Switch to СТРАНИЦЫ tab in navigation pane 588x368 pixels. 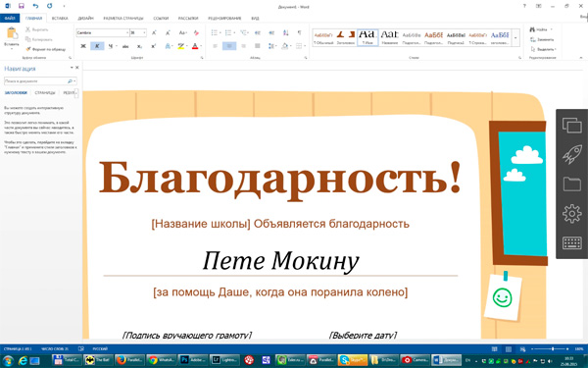(45, 93)
